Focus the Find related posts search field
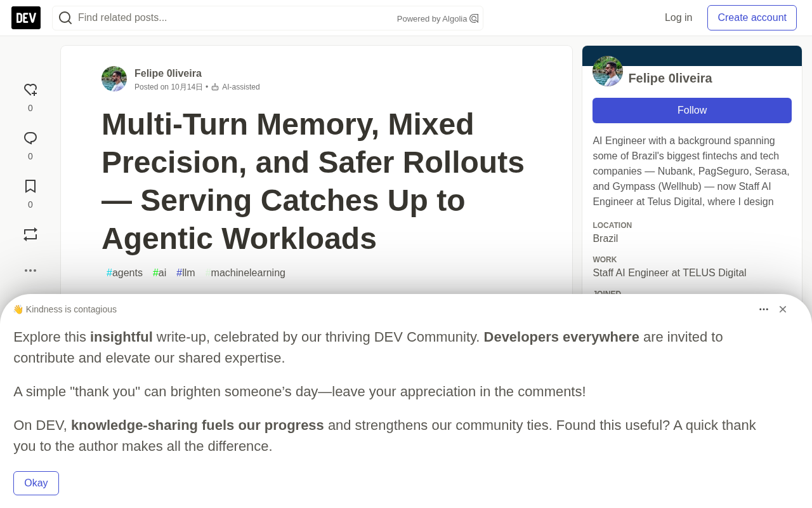 (268, 18)
